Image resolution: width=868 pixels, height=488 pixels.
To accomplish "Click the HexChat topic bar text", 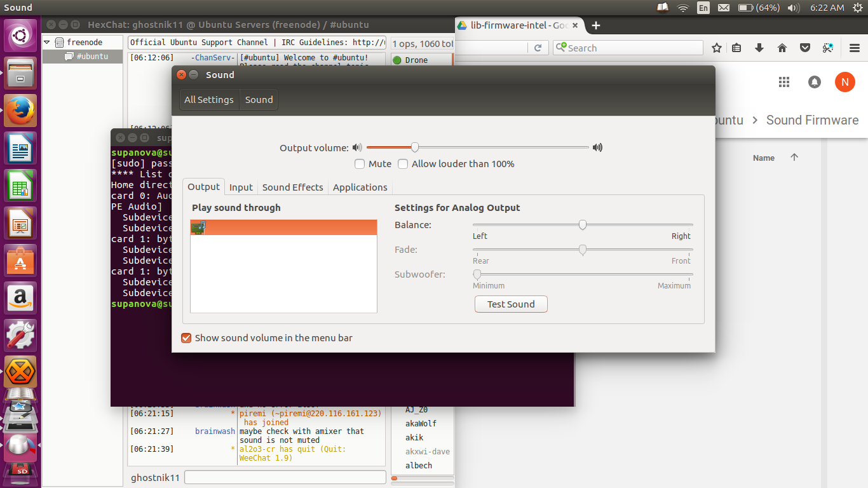I will pos(257,43).
